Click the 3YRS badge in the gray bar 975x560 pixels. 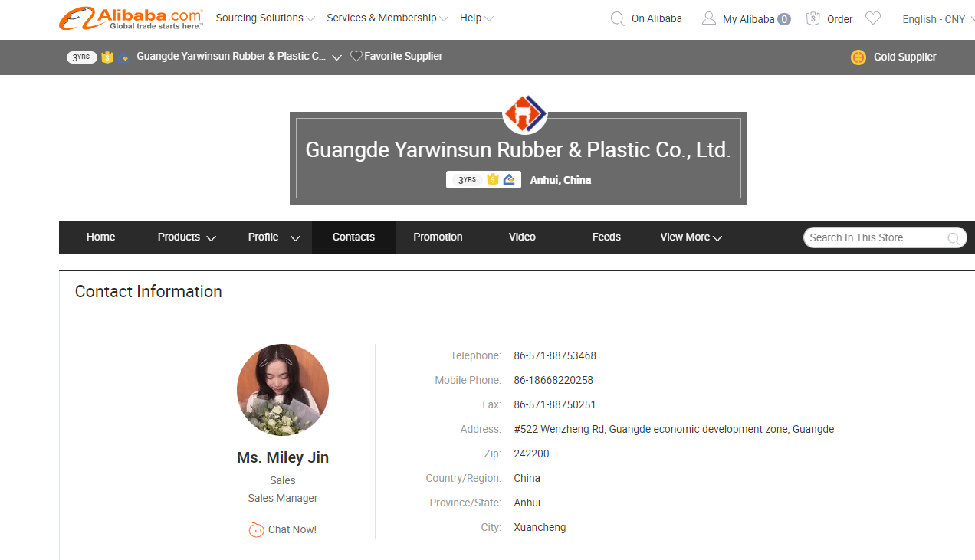(82, 57)
